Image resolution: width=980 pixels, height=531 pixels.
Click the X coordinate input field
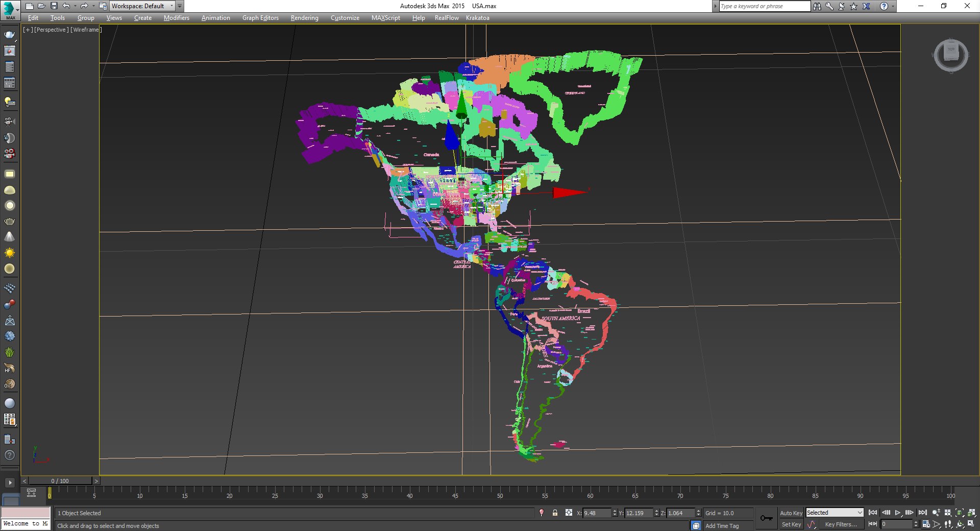pyautogui.click(x=596, y=513)
